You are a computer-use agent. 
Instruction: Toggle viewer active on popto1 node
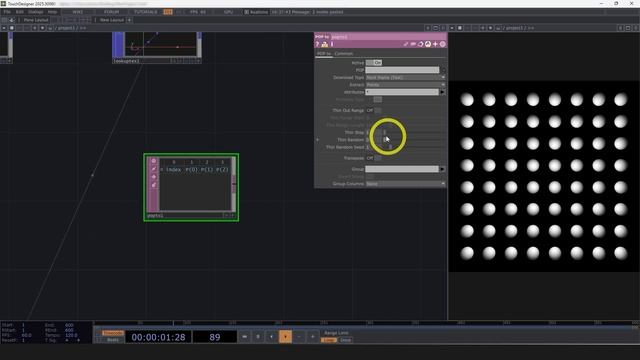[x=153, y=161]
